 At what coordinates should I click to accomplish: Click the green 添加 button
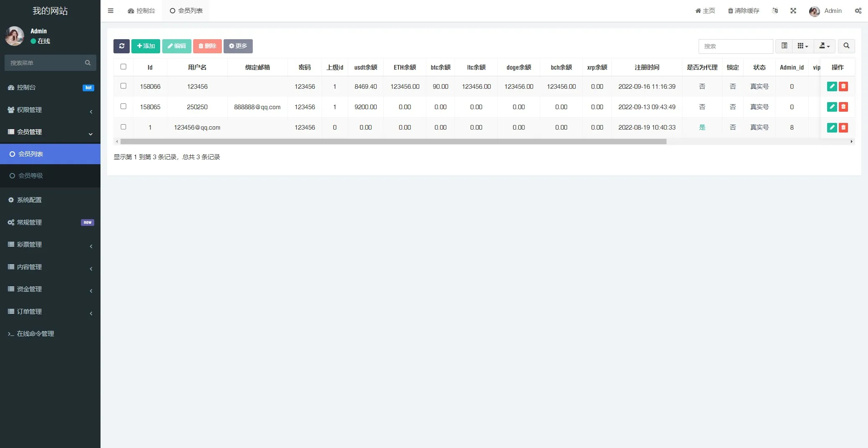pos(146,46)
